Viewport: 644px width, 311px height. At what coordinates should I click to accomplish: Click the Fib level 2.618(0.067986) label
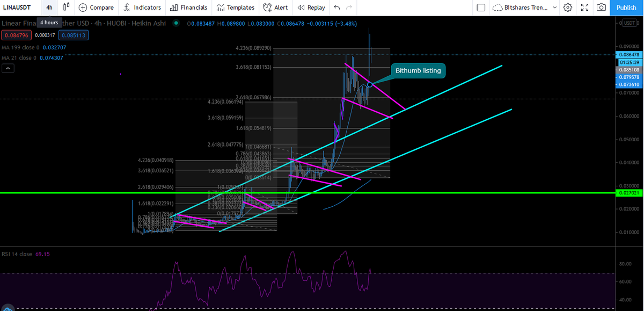pyautogui.click(x=253, y=97)
